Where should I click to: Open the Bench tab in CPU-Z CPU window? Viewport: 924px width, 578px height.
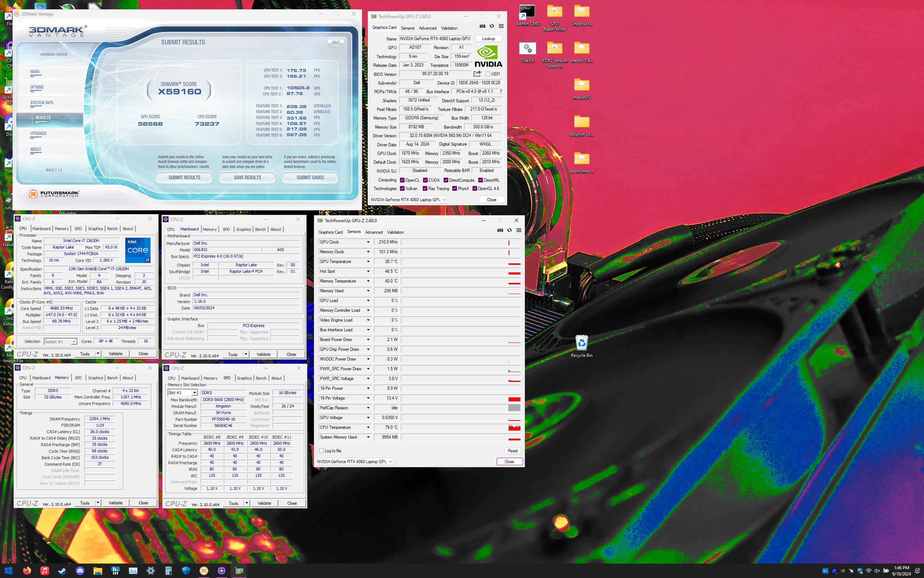coord(112,229)
